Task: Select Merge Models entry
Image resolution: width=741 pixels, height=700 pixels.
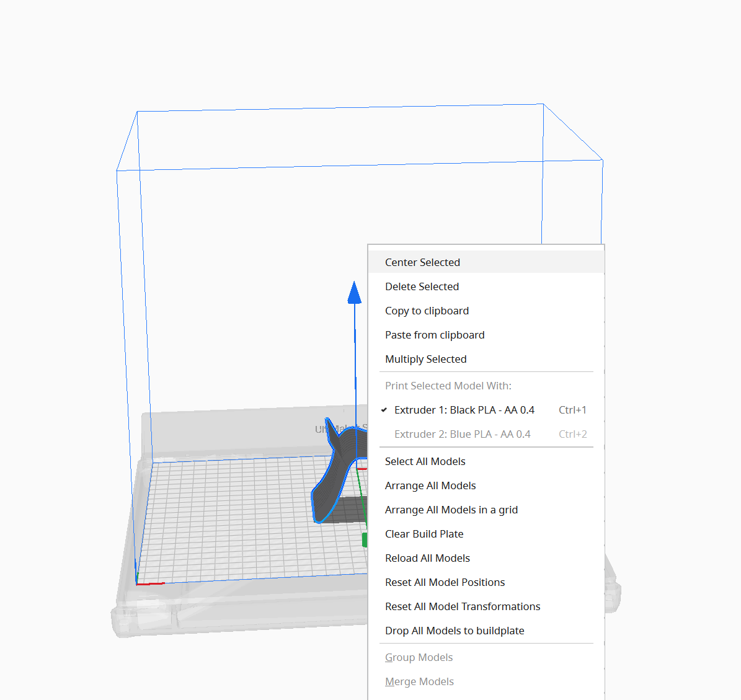Action: 486,681
